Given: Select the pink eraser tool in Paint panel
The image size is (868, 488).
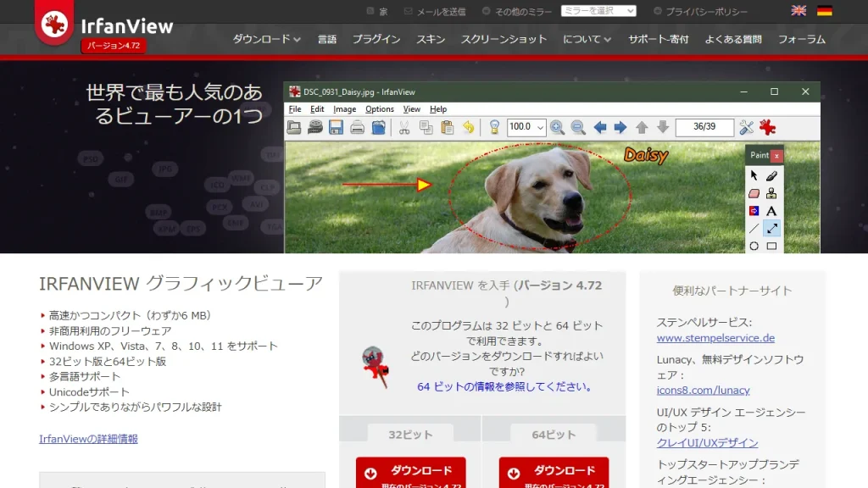Looking at the screenshot, I should click(754, 194).
